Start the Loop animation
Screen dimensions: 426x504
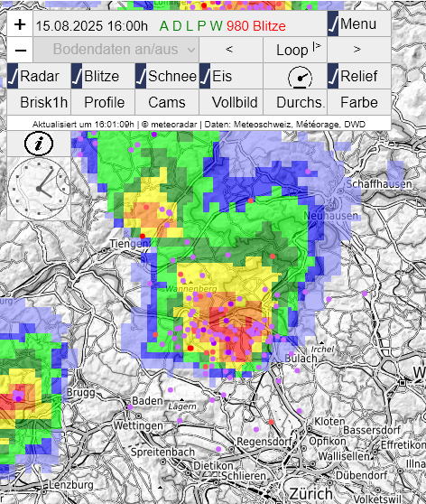pyautogui.click(x=295, y=50)
